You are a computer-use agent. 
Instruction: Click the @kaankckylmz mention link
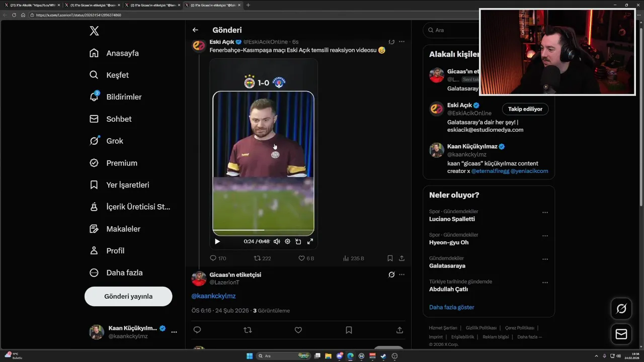coord(213,296)
